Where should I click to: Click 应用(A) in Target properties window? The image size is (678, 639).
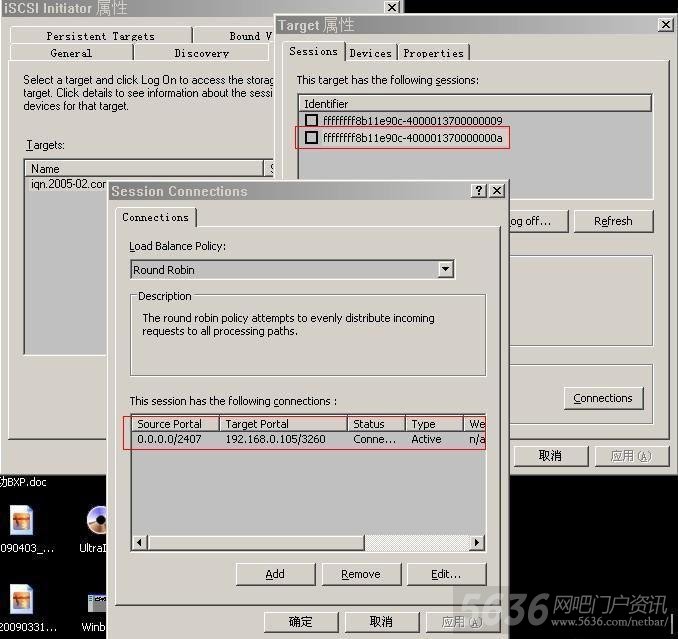pos(632,456)
